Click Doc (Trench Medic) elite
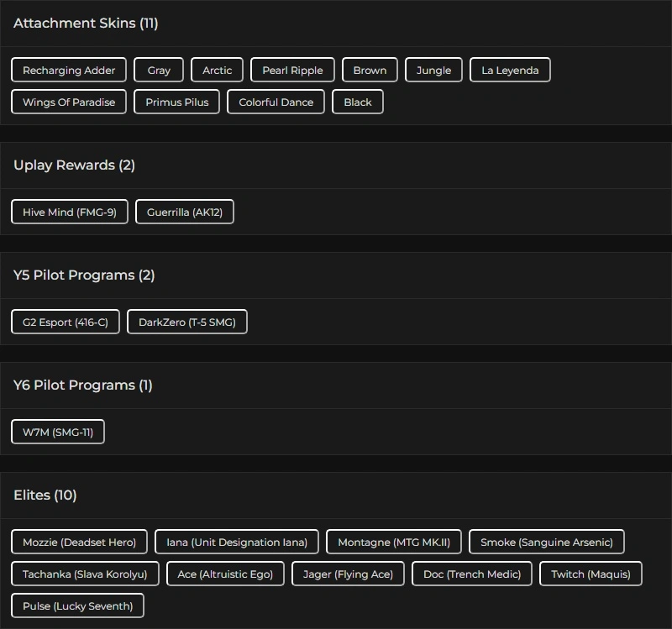 click(x=472, y=574)
